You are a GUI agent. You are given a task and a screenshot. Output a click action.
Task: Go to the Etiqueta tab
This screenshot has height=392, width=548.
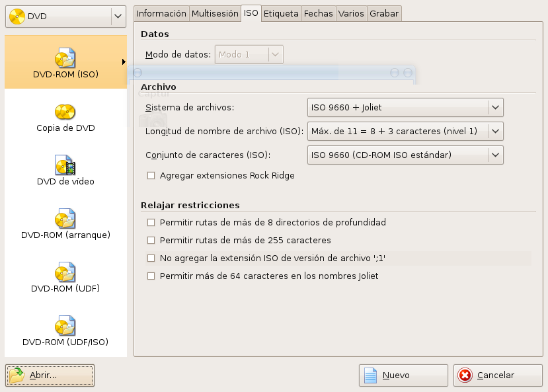click(x=281, y=13)
